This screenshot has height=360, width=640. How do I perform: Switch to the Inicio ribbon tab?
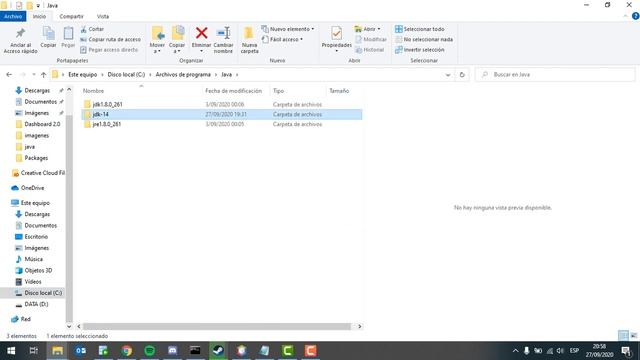pos(39,16)
